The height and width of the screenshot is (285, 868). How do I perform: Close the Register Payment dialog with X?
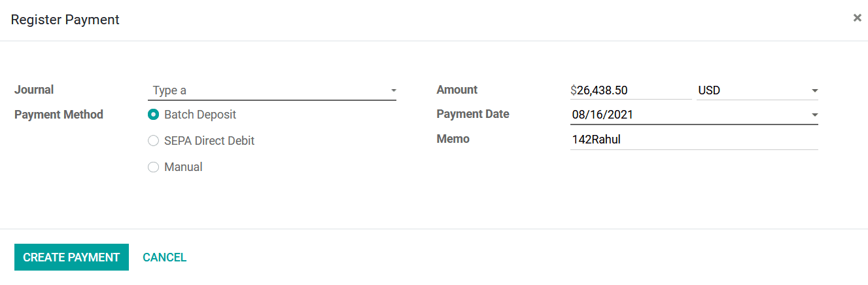coord(857,18)
